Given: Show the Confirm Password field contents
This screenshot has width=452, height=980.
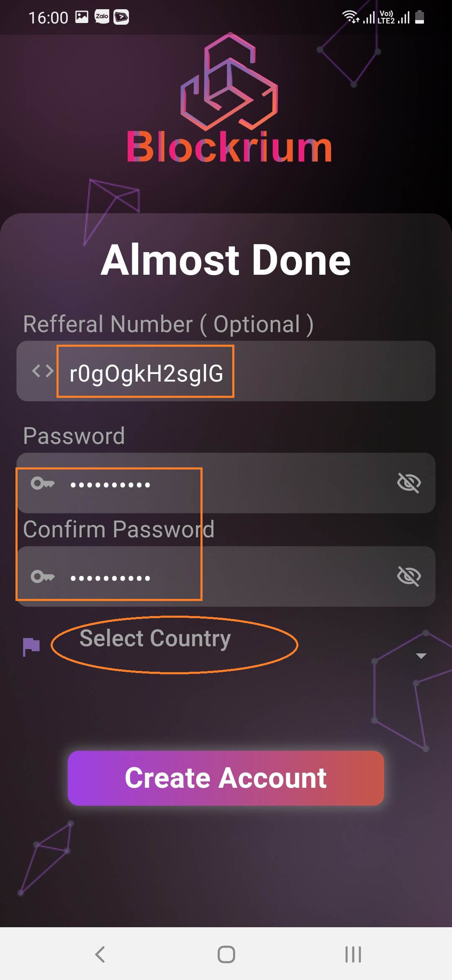Looking at the screenshot, I should click(x=408, y=576).
